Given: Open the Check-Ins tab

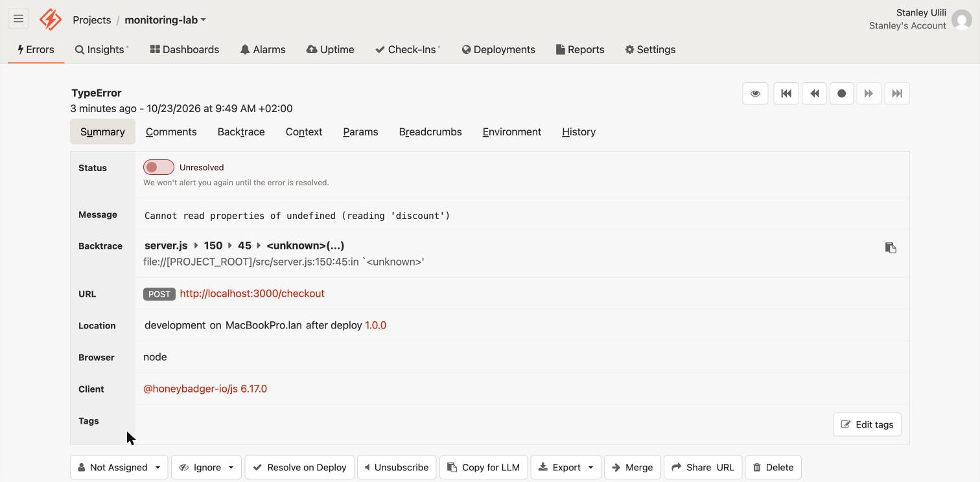Looking at the screenshot, I should click(408, 49).
